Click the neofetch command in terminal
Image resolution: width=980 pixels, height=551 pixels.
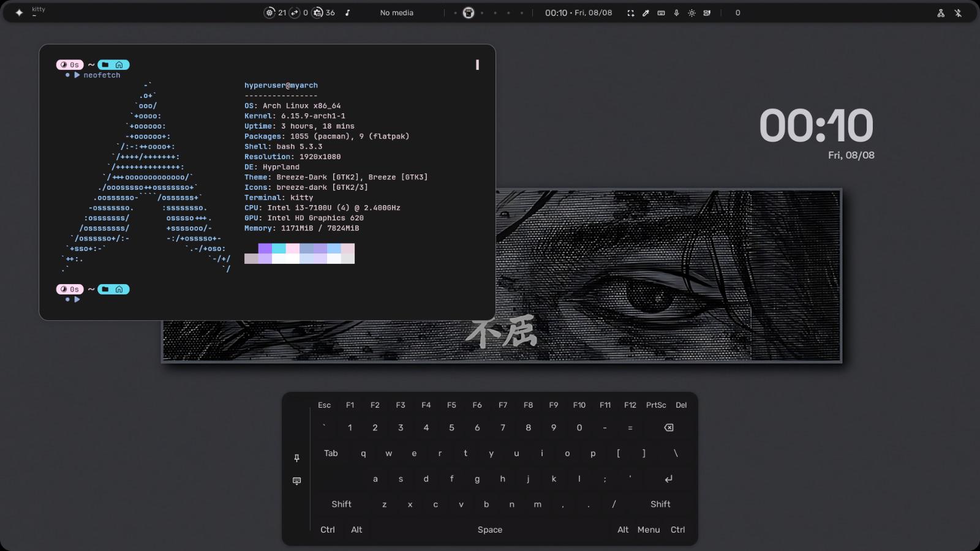[x=102, y=75]
